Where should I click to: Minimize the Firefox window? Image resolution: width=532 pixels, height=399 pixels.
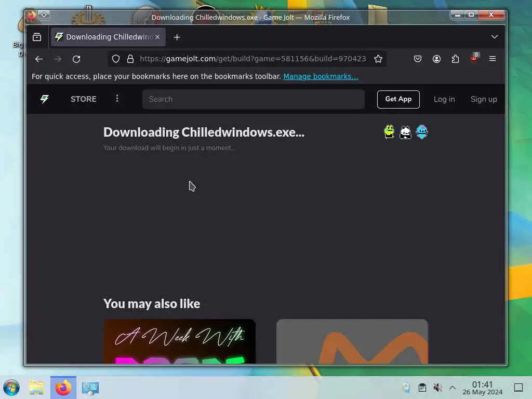click(x=458, y=15)
